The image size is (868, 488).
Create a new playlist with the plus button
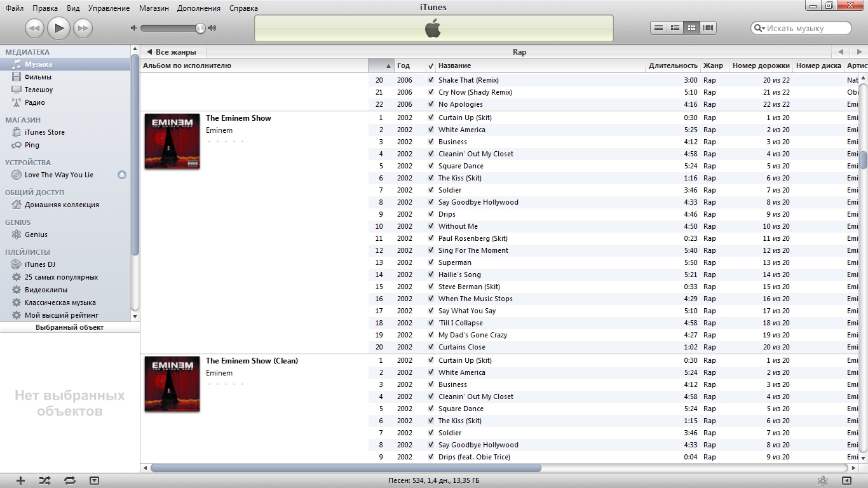[x=20, y=481]
